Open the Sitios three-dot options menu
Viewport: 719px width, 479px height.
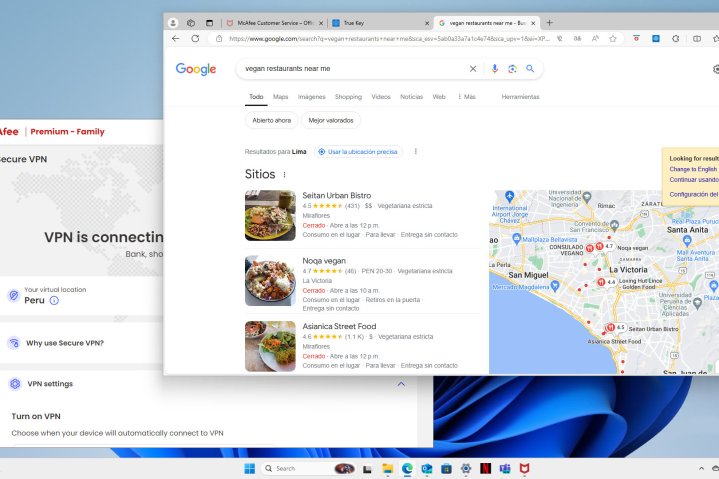pyautogui.click(x=284, y=174)
